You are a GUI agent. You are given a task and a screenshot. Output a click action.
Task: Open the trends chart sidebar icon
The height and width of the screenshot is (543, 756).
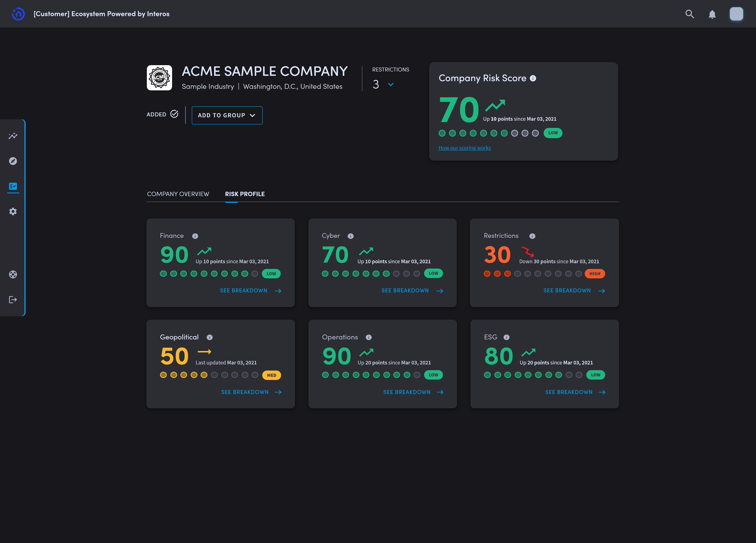13,136
